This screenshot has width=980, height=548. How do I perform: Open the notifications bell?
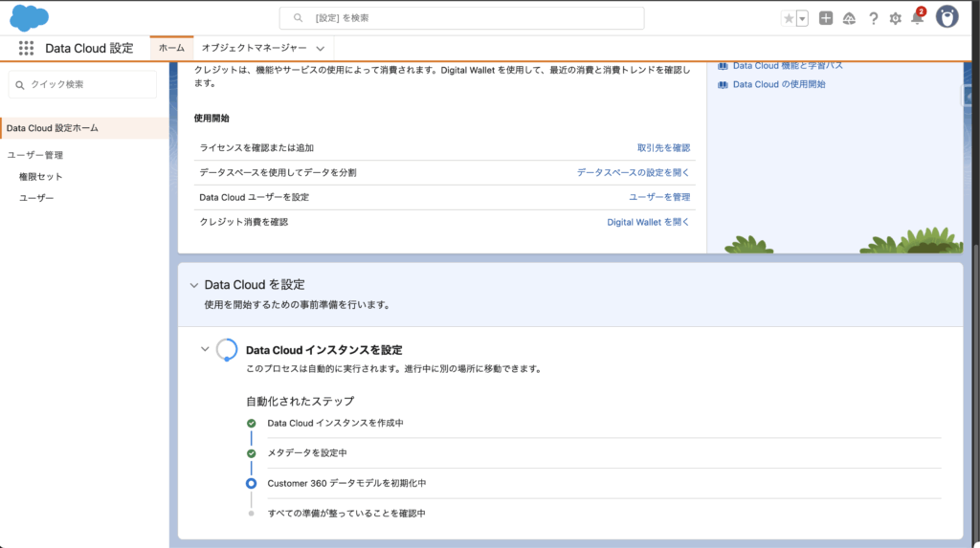tap(916, 18)
